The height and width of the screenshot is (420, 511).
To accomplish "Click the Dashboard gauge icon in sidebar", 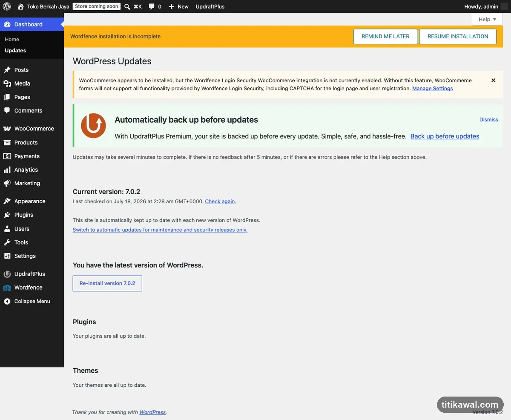I will pyautogui.click(x=7, y=24).
